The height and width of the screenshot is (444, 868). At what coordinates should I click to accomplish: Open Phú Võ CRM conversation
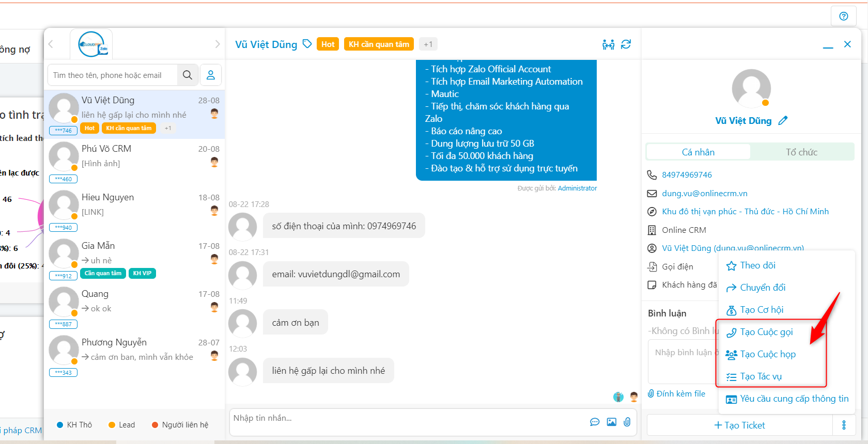click(134, 163)
